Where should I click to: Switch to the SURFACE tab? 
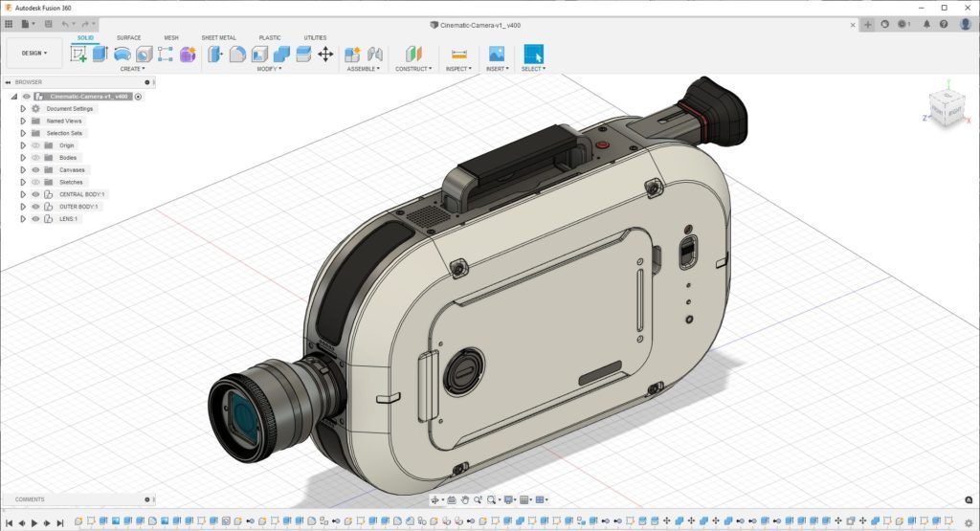pos(128,38)
